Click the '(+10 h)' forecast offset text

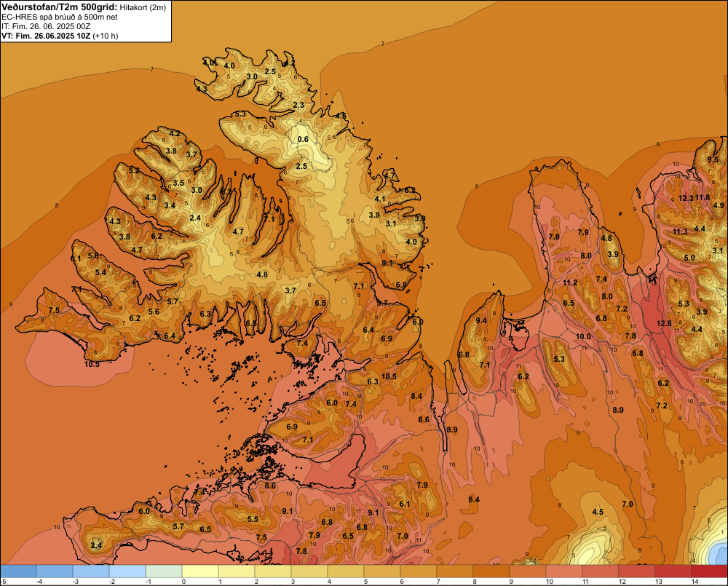coord(106,36)
